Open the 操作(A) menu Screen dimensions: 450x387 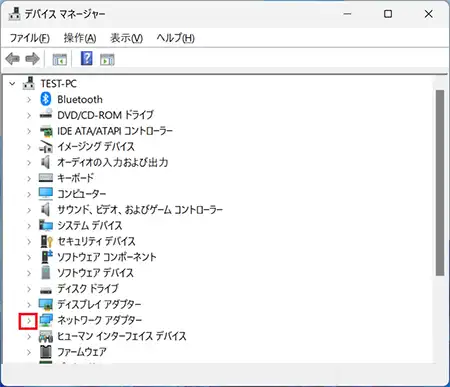80,38
